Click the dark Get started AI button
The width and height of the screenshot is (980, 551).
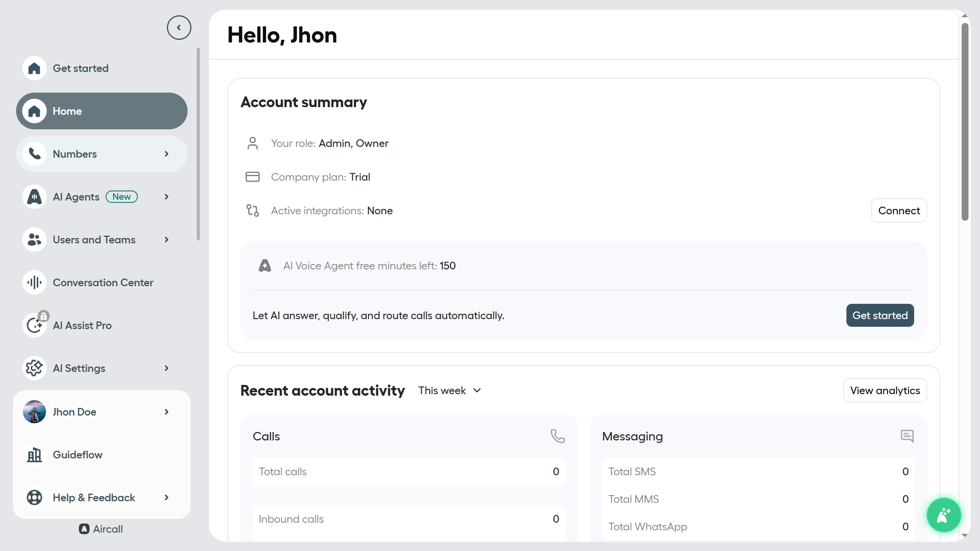click(x=880, y=315)
